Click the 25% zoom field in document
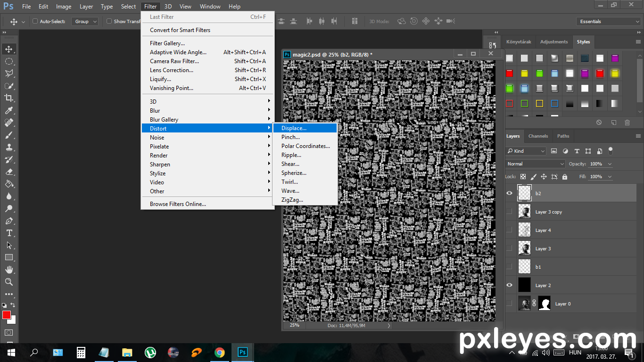The height and width of the screenshot is (362, 644). point(294,325)
